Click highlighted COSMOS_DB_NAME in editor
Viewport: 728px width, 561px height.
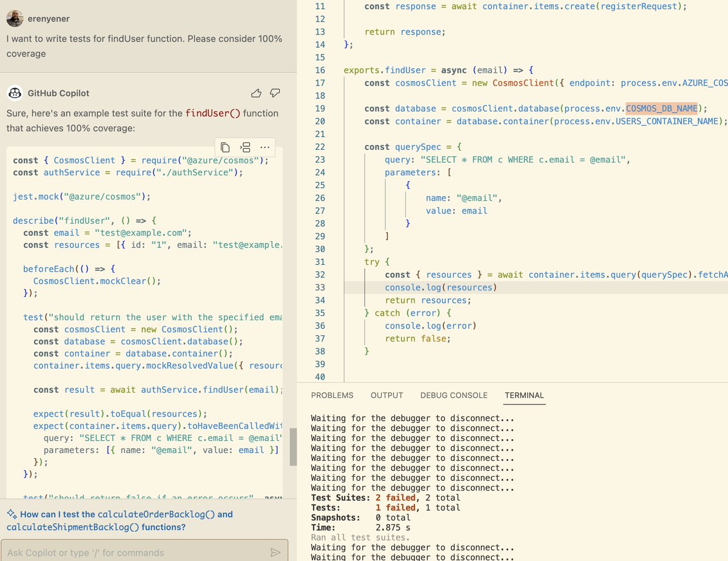coord(662,109)
